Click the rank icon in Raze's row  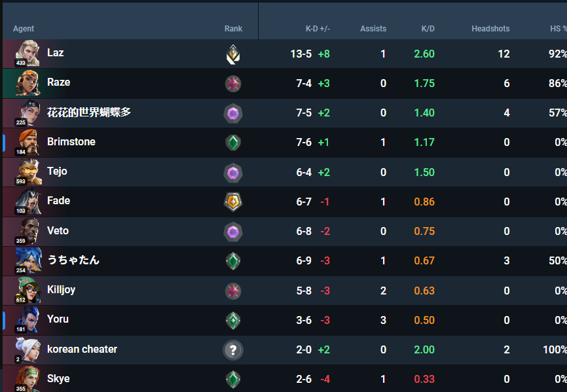(x=232, y=83)
